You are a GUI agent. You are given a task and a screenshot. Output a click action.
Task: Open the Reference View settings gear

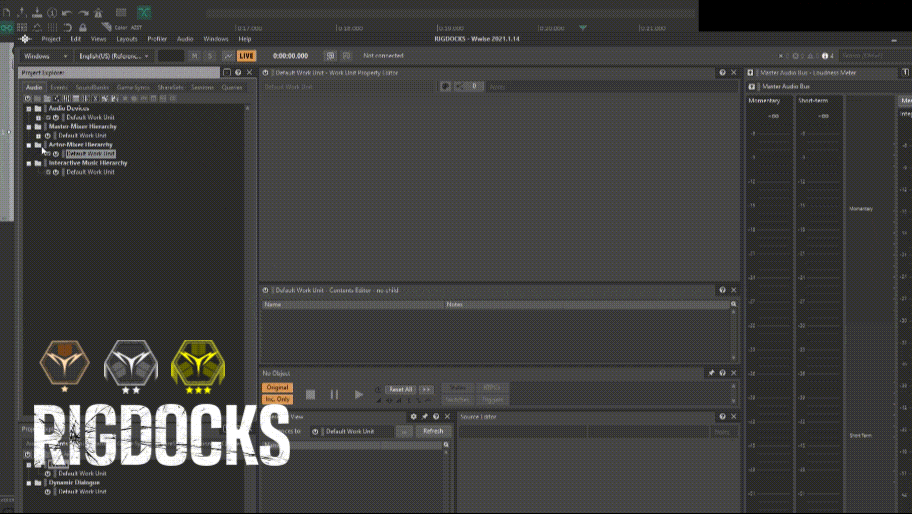(414, 416)
